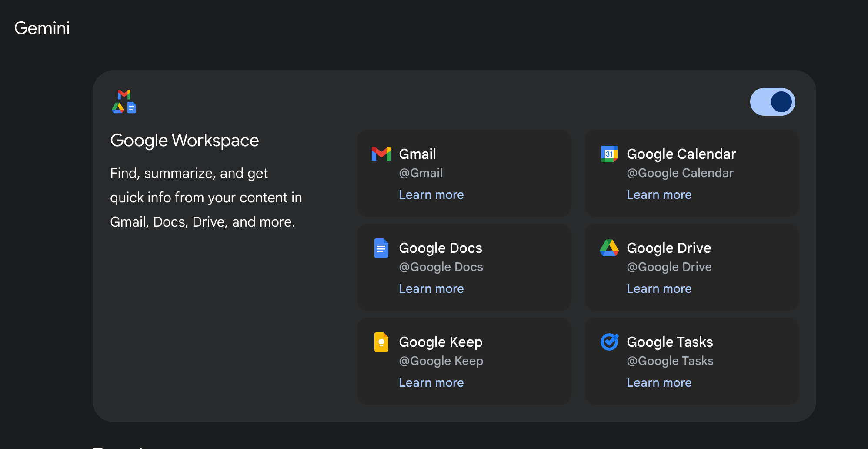Open Learn more link under Gmail
Viewport: 868px width, 449px height.
point(431,195)
